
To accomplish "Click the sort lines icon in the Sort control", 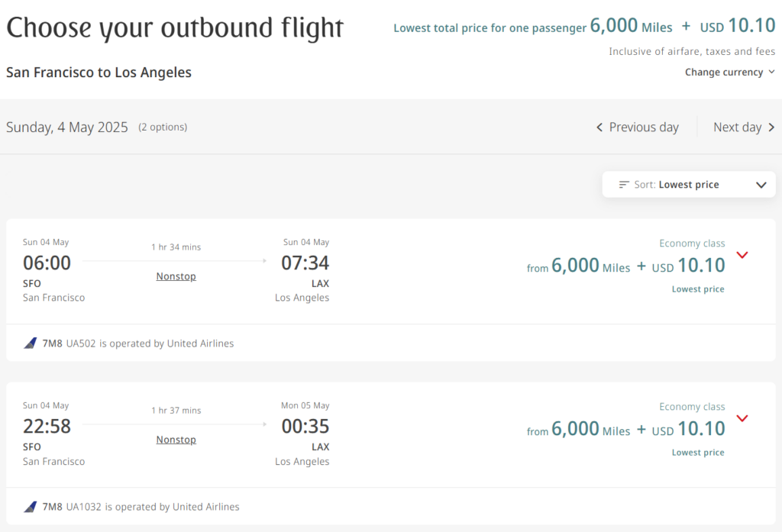I will [x=624, y=184].
